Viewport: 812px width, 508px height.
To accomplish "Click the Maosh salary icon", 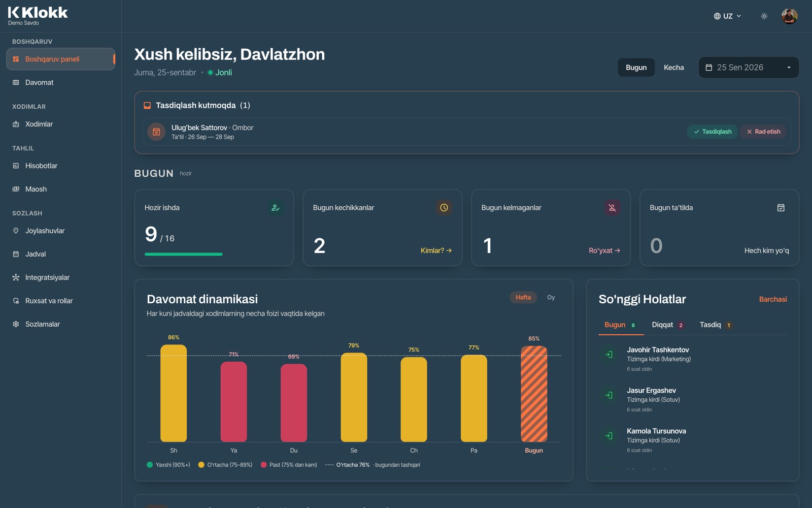I will tap(16, 189).
